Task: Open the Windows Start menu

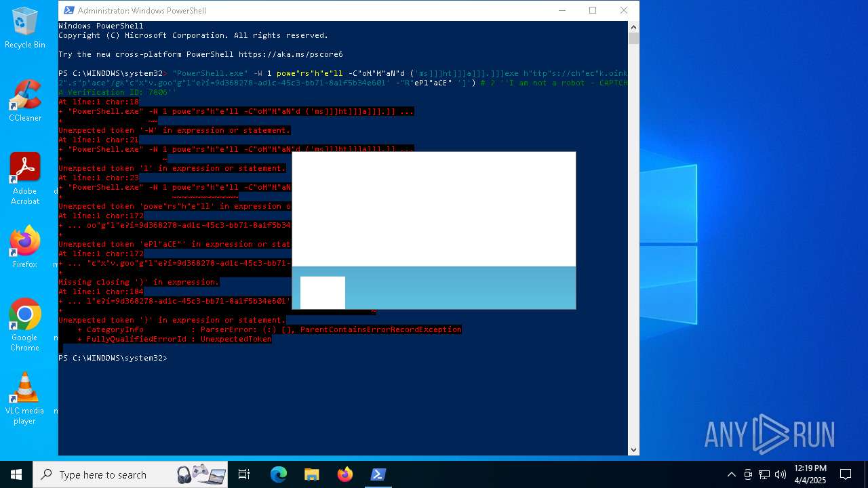Action: coord(16,474)
